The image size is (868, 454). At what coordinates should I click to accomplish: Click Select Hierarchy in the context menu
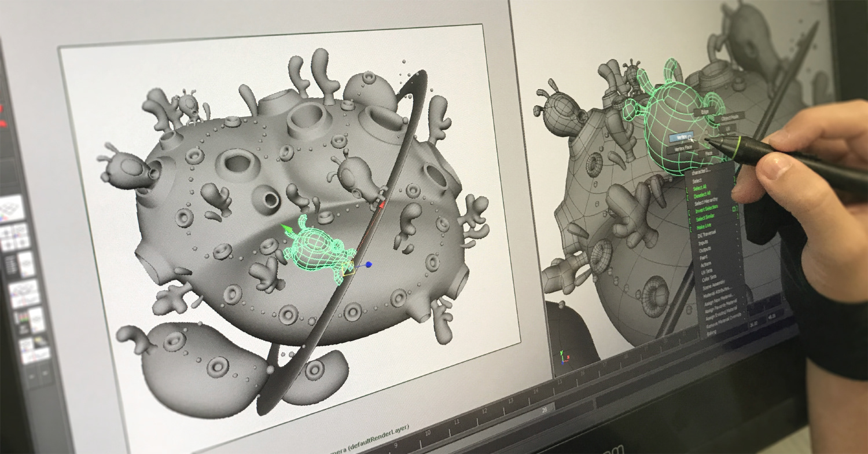(705, 202)
